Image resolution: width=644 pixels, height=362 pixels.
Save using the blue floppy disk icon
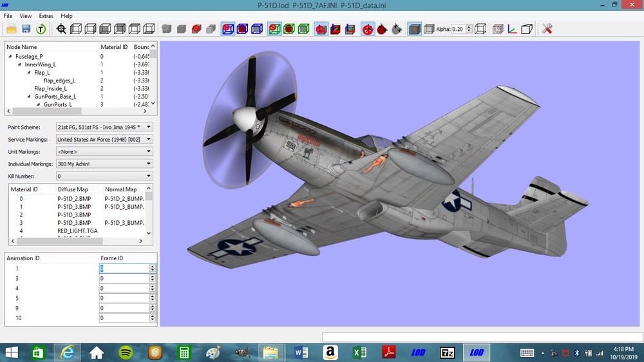(26, 29)
